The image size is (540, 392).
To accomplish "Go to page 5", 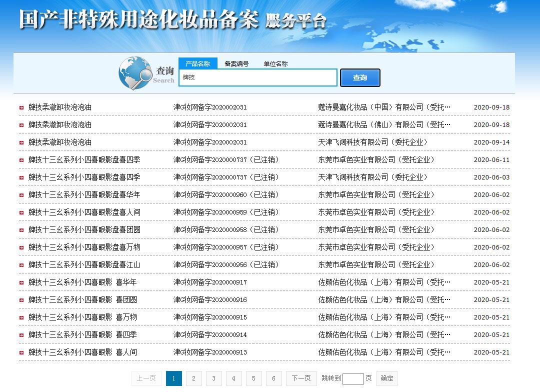I will [254, 378].
